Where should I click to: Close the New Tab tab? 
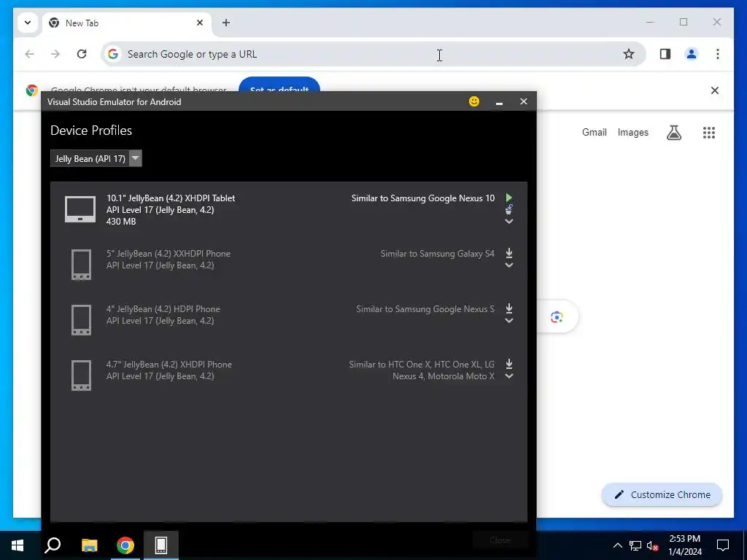click(200, 23)
